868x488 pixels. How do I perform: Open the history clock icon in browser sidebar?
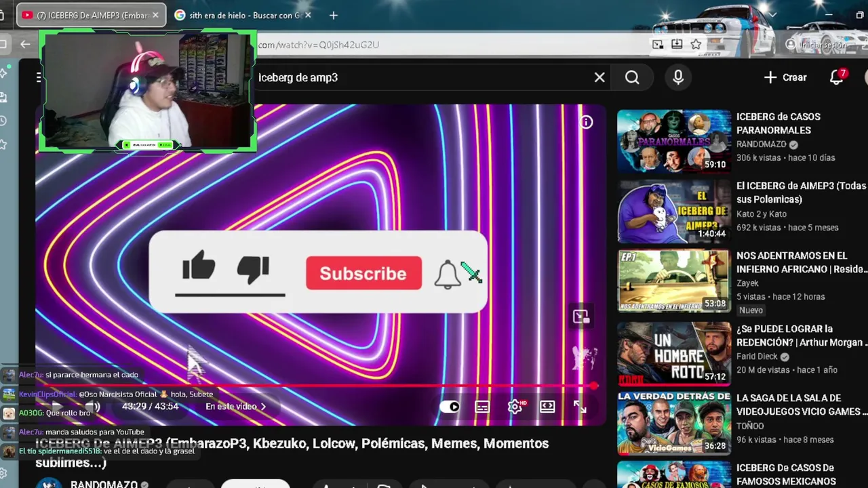pyautogui.click(x=3, y=121)
